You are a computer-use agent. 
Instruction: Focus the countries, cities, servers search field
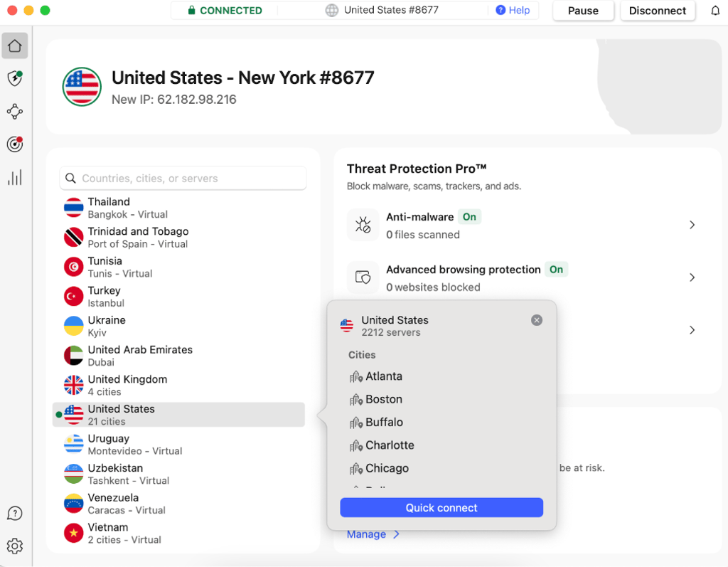(183, 179)
